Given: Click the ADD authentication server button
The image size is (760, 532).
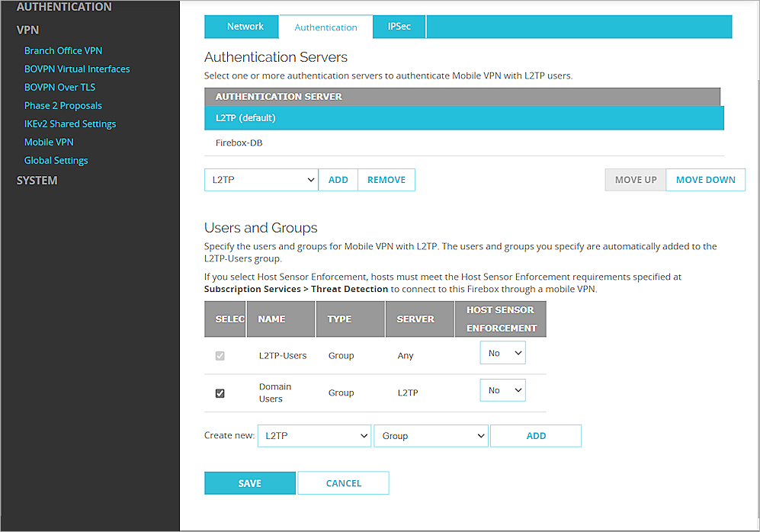Looking at the screenshot, I should pyautogui.click(x=338, y=179).
